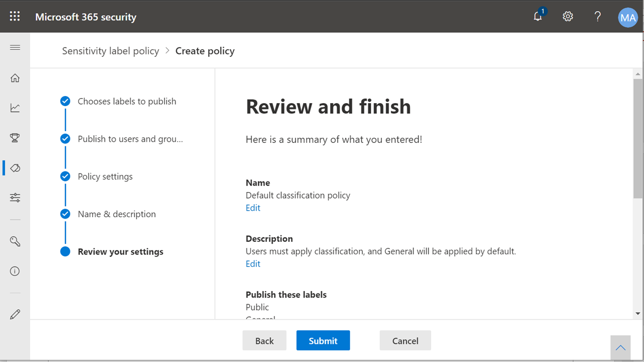The width and height of the screenshot is (644, 362).
Task: Submit the policy
Action: pos(323,340)
